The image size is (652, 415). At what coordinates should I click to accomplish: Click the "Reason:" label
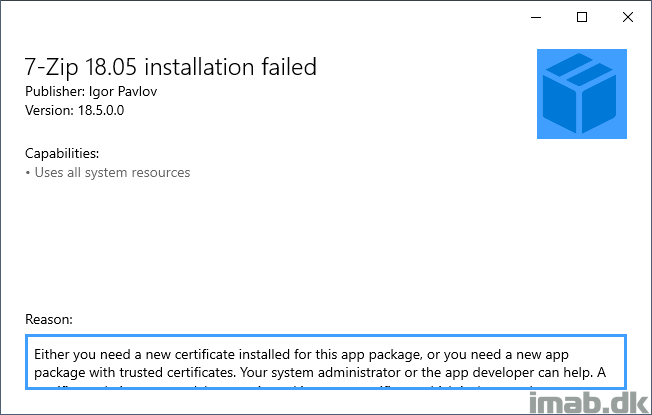click(49, 319)
